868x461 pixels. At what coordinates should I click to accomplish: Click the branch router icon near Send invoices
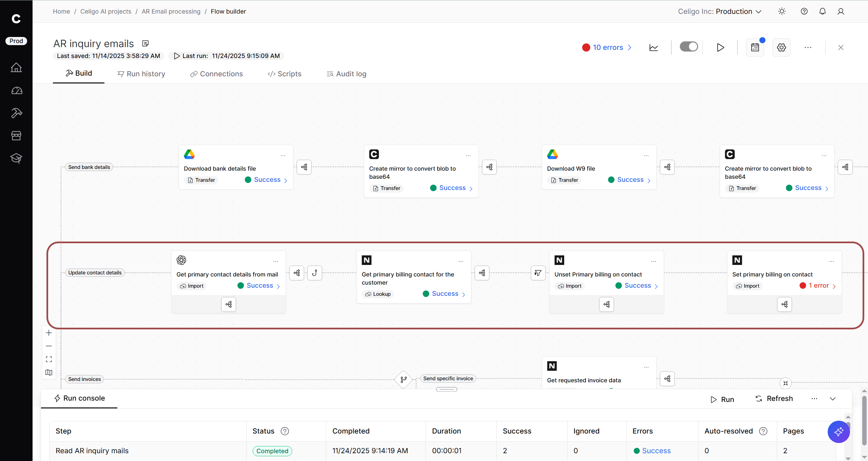(x=403, y=379)
